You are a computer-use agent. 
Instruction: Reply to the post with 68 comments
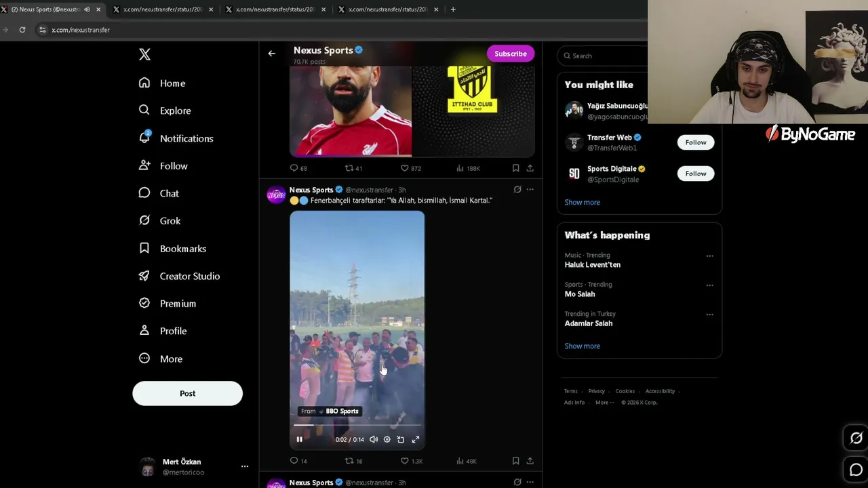point(294,168)
